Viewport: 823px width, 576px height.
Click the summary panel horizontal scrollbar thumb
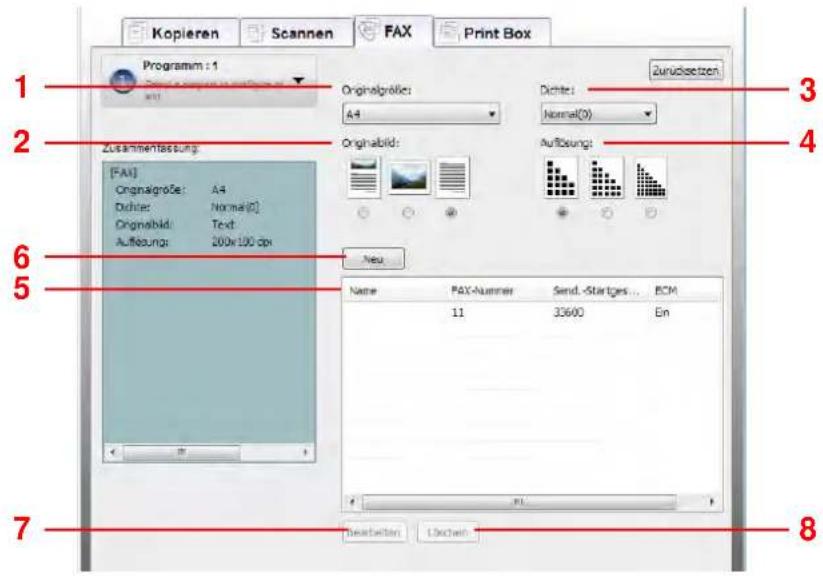tap(181, 452)
